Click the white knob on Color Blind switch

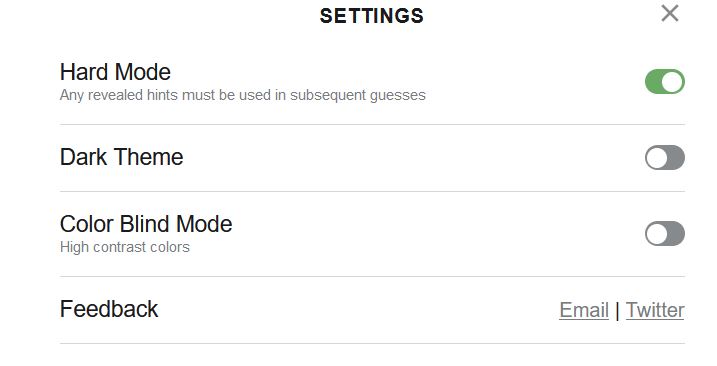tap(657, 234)
